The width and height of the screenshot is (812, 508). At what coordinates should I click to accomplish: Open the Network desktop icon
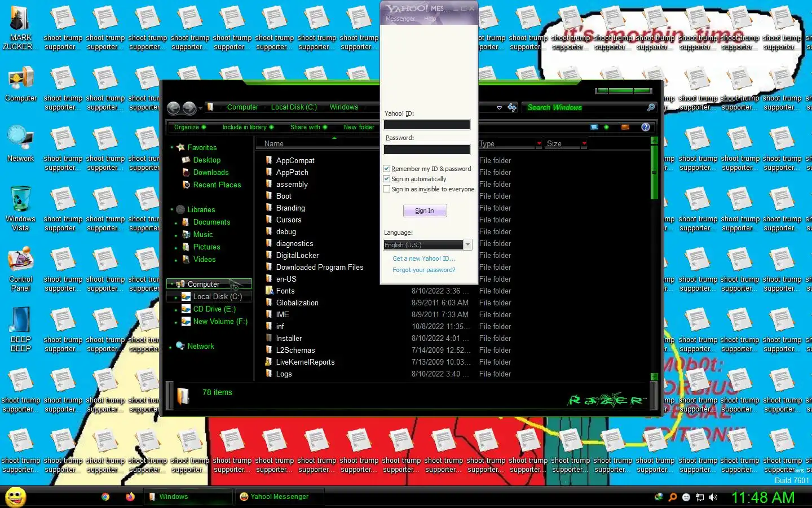click(20, 144)
